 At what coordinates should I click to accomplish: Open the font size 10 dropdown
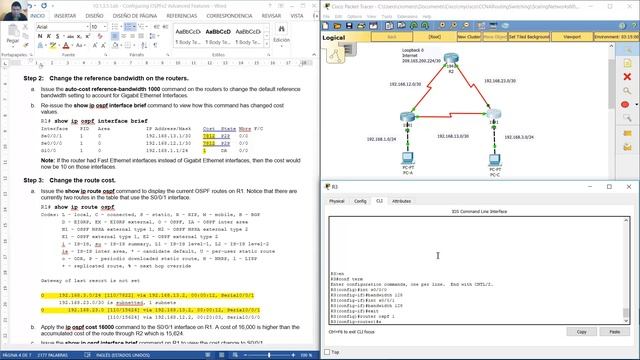105,27
